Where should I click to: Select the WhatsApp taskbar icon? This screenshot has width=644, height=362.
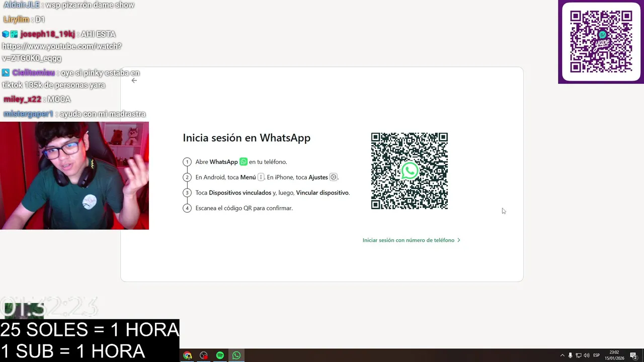click(236, 355)
